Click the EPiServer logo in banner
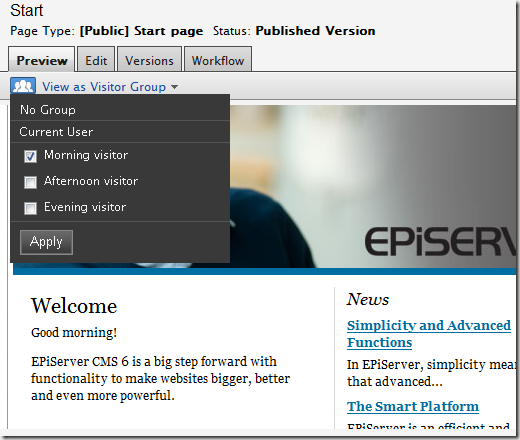Image resolution: width=520 pixels, height=440 pixels. 440,242
